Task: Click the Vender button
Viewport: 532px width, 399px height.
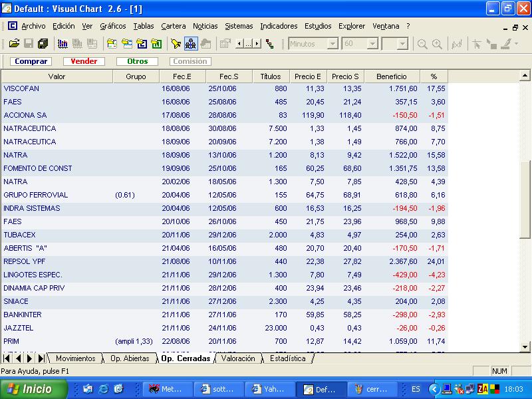Action: click(84, 61)
